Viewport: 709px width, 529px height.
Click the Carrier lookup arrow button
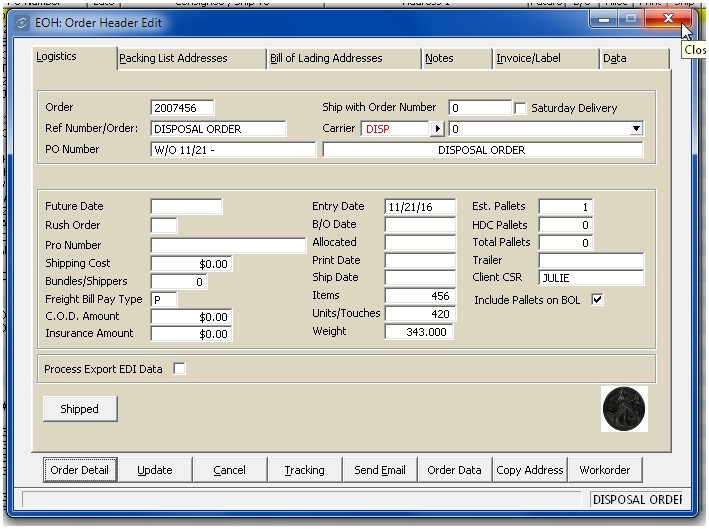[437, 129]
